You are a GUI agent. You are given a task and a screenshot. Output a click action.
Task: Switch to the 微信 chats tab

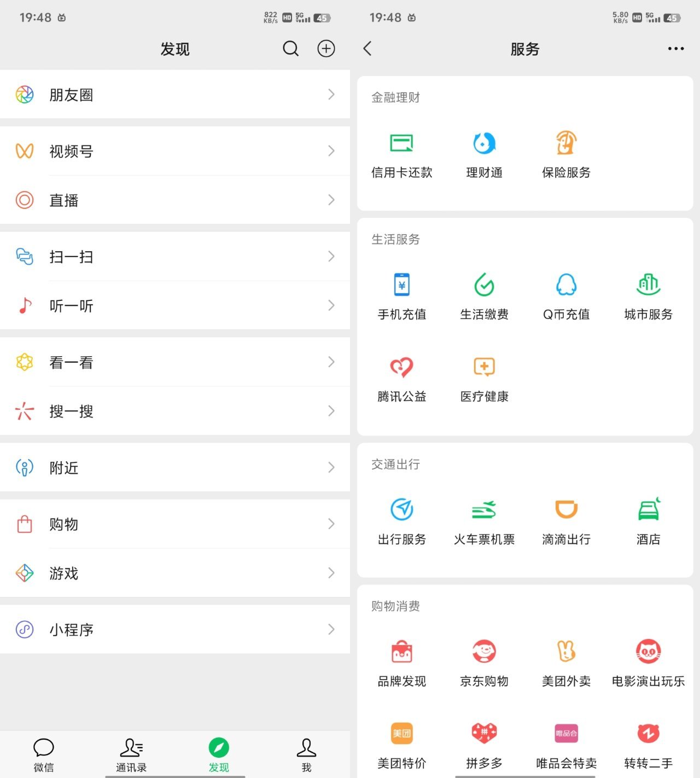coord(44,755)
